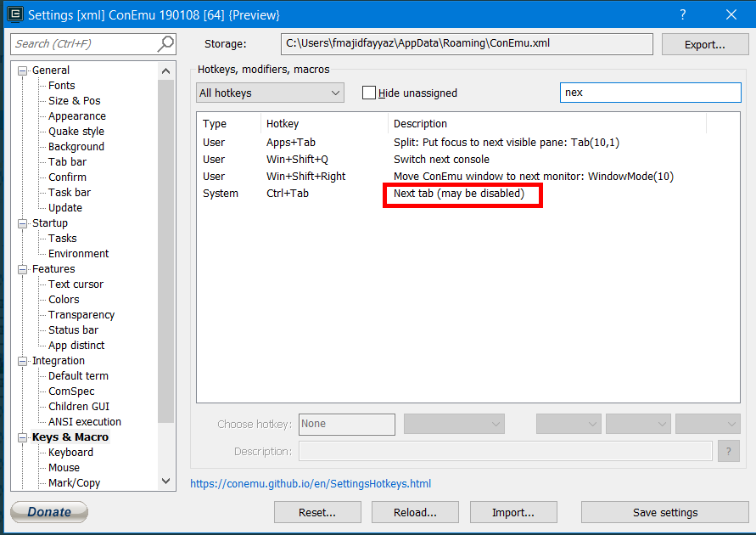Open App distinct settings page

(76, 346)
